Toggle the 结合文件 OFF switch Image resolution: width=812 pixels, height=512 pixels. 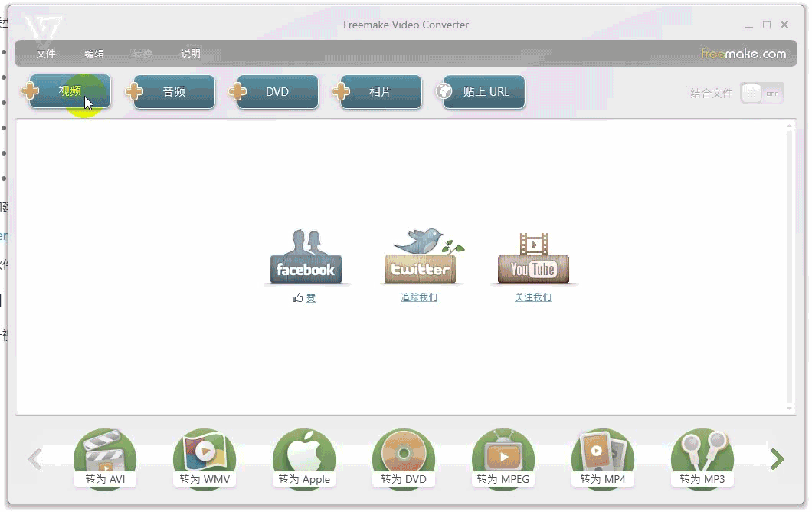click(x=761, y=94)
